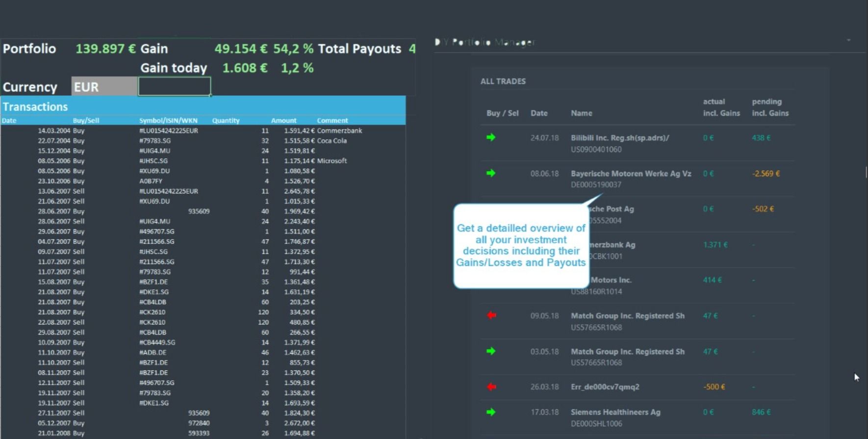Click the ISIN DE0005190037

coord(596,185)
